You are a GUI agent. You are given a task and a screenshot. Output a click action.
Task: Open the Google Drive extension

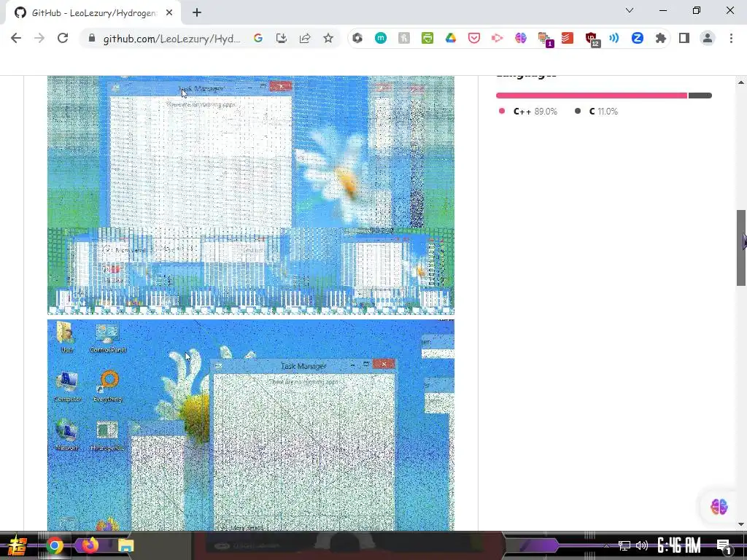451,38
